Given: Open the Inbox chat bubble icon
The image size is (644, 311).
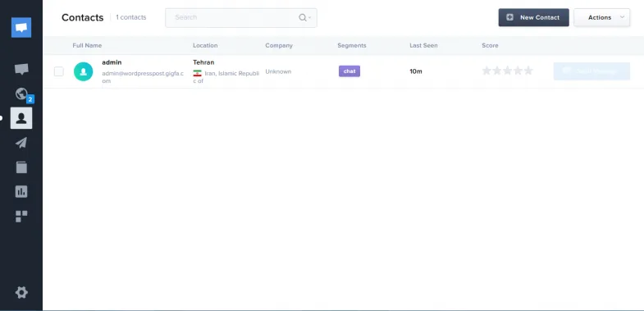Looking at the screenshot, I should 21,69.
